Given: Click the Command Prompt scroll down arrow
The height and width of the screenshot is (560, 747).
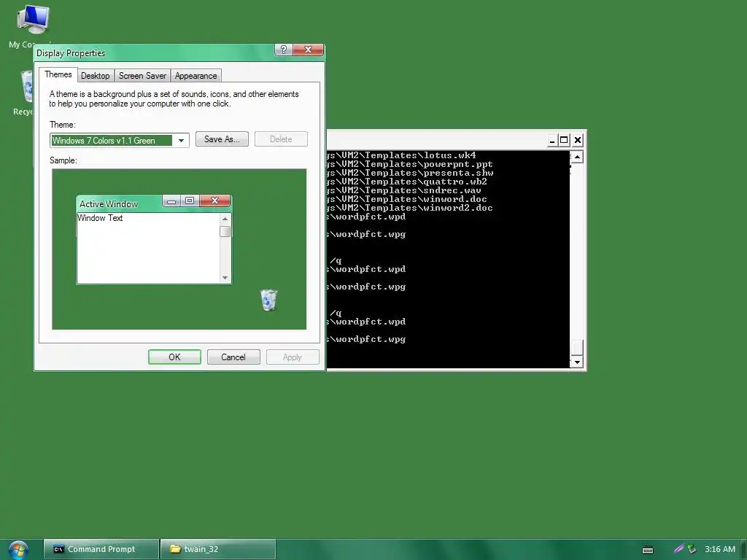Looking at the screenshot, I should point(577,362).
